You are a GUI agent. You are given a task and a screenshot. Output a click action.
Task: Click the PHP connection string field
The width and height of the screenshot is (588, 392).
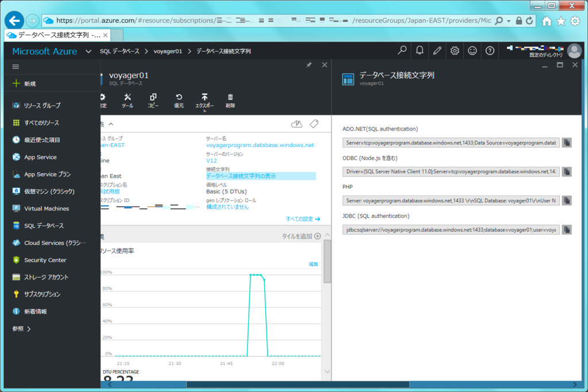click(451, 201)
